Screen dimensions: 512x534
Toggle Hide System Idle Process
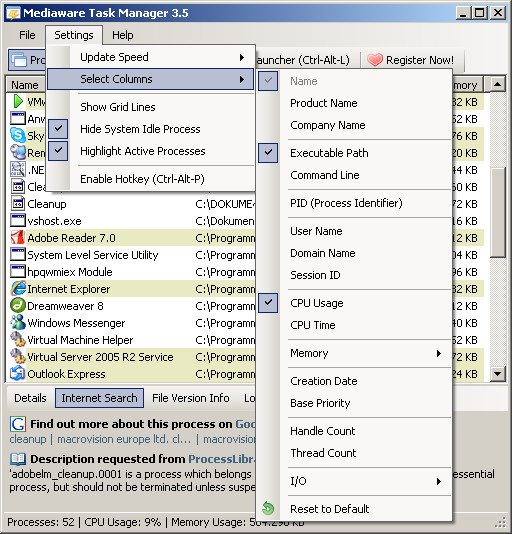click(150, 129)
